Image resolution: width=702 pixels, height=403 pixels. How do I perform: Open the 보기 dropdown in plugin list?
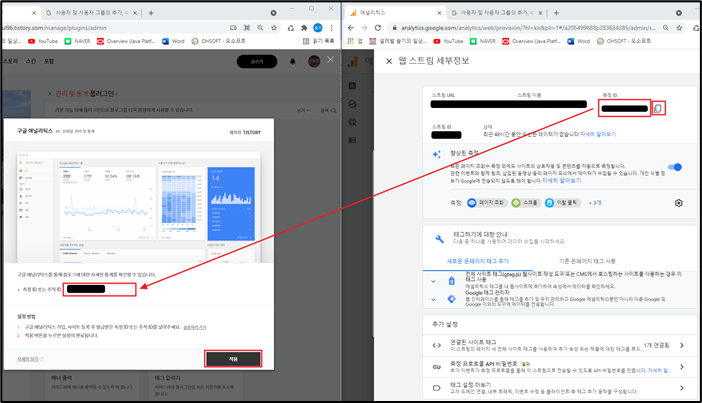pos(303,111)
